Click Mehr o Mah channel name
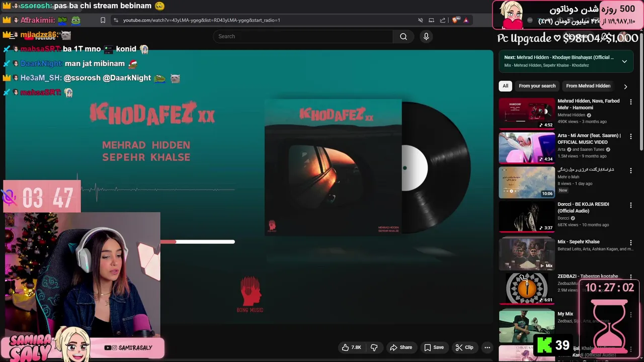644x362 pixels. (x=568, y=177)
